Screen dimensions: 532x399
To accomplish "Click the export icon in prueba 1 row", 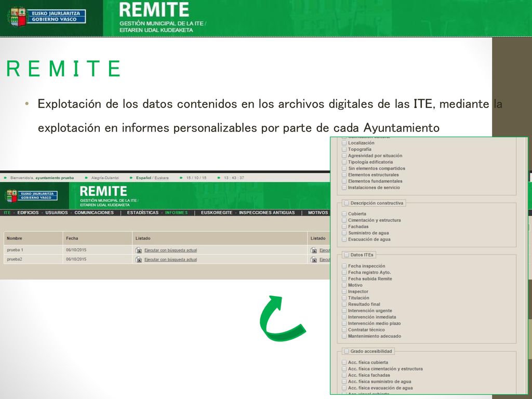I will pyautogui.click(x=138, y=250).
